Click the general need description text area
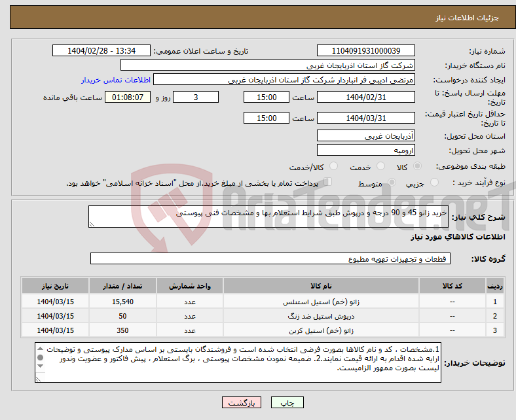 268,217
